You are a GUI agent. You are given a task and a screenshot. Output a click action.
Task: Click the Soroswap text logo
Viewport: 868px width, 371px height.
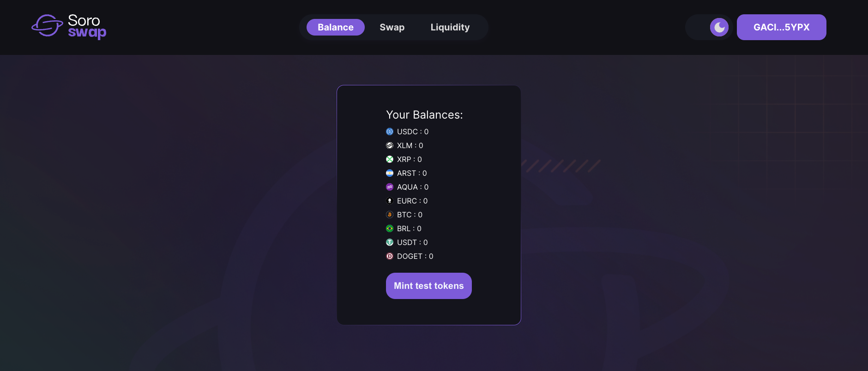point(87,26)
